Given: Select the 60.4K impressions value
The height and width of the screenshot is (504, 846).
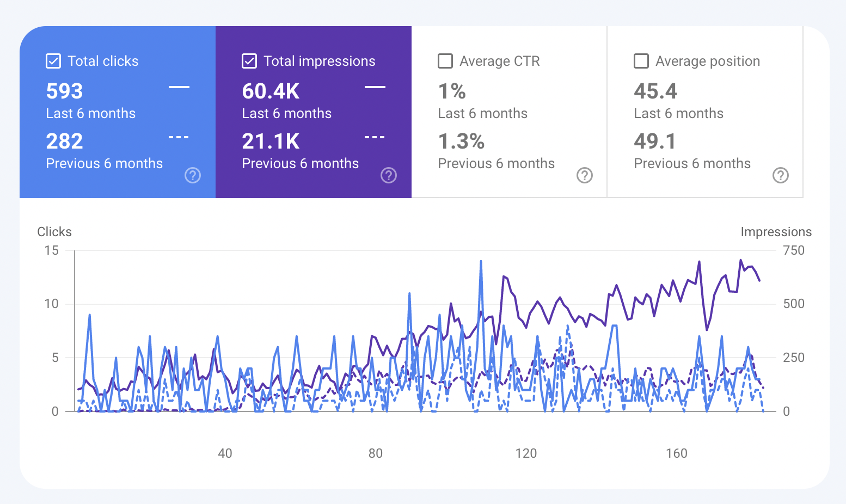Looking at the screenshot, I should 271,91.
